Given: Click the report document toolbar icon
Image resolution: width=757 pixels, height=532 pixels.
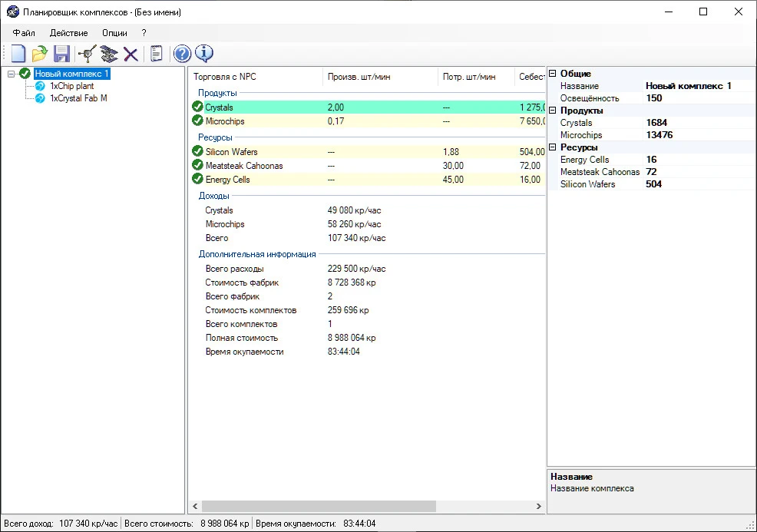Looking at the screenshot, I should click(156, 54).
